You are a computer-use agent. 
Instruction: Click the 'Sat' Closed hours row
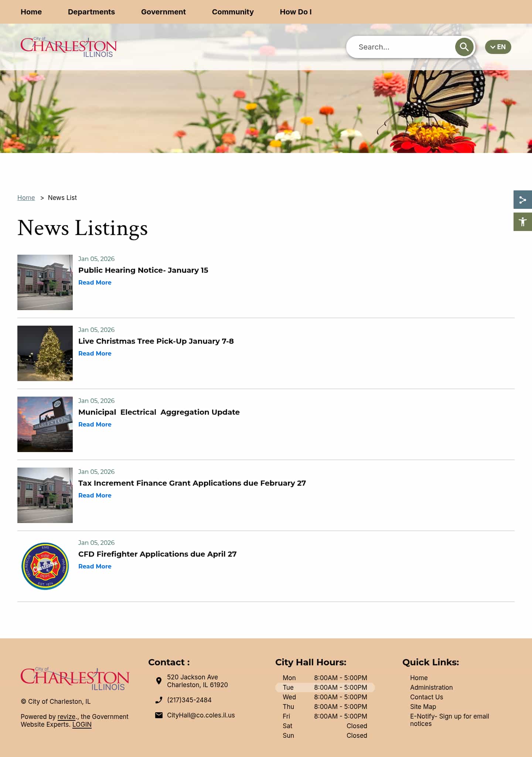[325, 726]
